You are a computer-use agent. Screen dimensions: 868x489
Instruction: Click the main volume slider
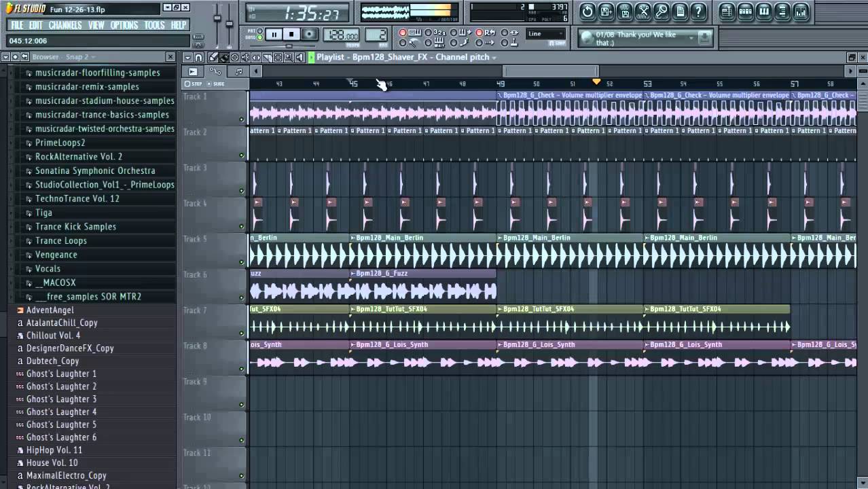pos(218,17)
